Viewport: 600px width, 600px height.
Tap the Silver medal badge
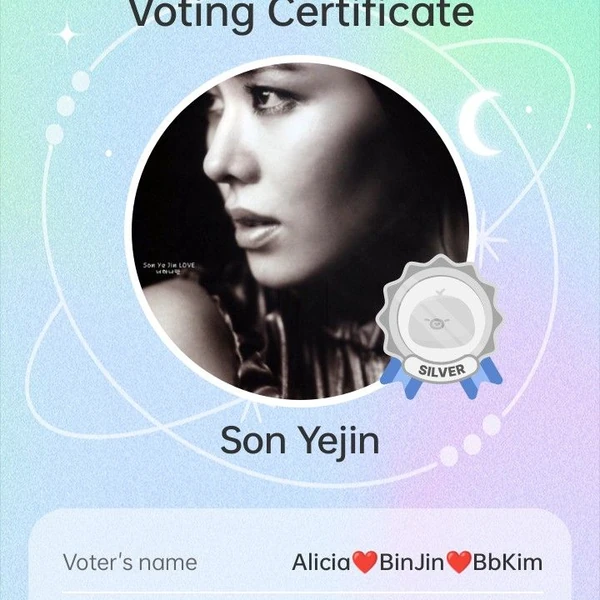[x=440, y=326]
